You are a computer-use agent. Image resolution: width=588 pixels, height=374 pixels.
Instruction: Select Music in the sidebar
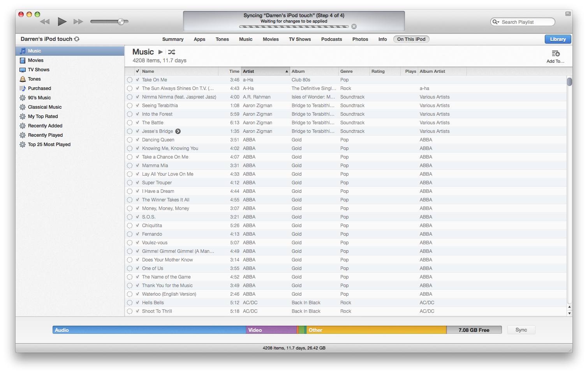pos(70,51)
